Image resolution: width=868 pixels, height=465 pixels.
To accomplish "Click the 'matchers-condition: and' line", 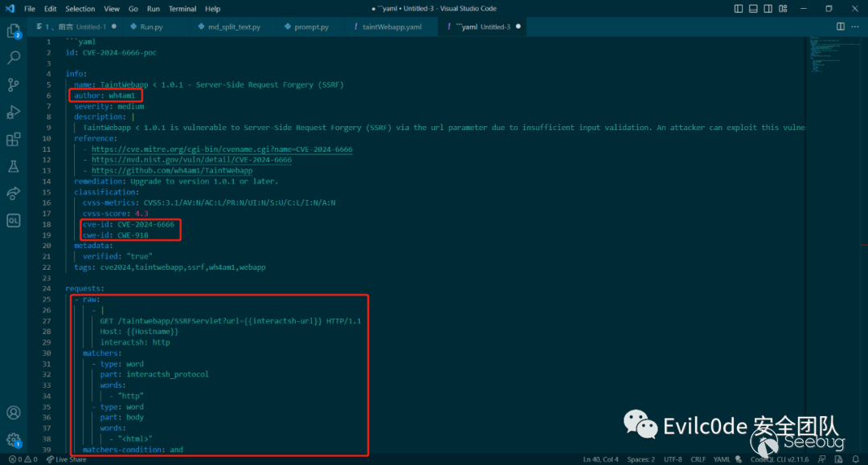I will [133, 450].
